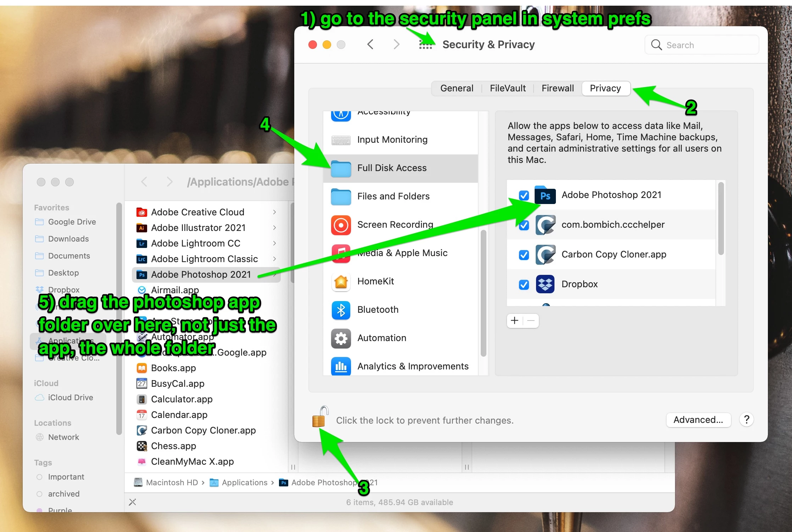Select Analytics & Improvements category
Image resolution: width=792 pixels, height=532 pixels.
(x=413, y=366)
